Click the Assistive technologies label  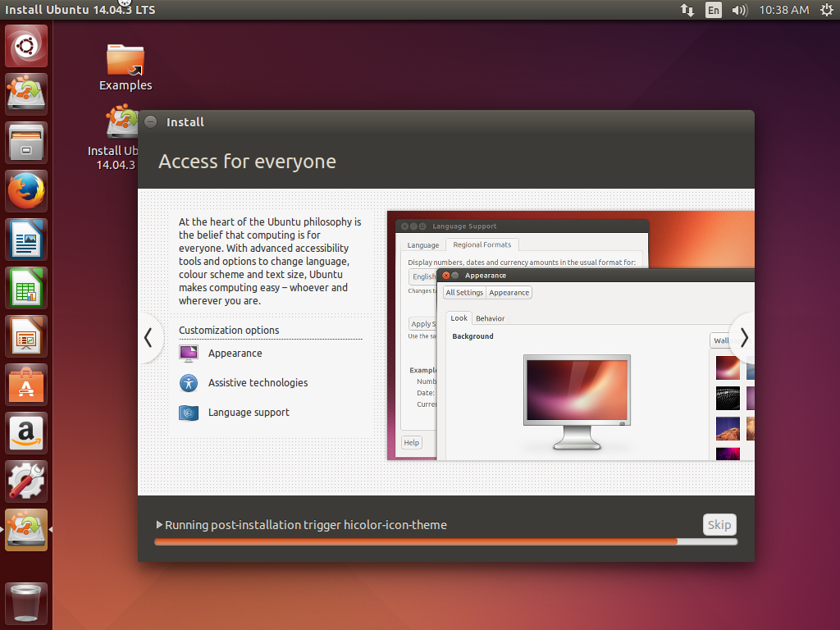click(258, 383)
